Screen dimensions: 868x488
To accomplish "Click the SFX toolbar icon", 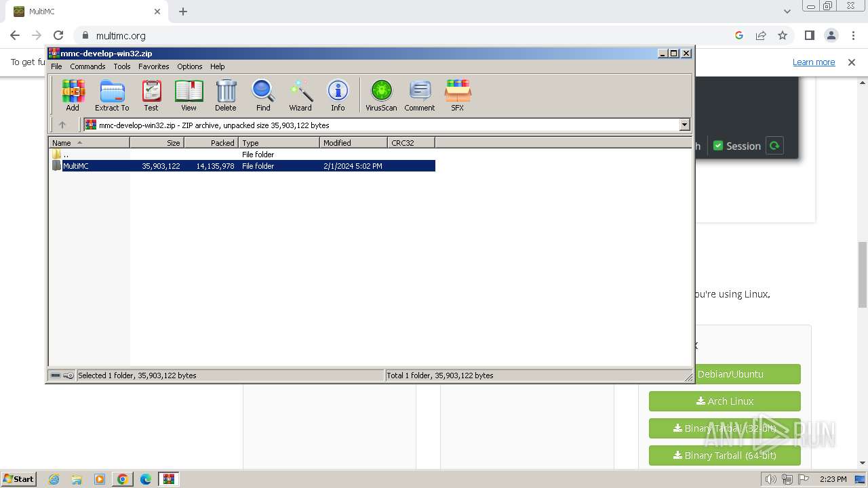I will coord(458,95).
